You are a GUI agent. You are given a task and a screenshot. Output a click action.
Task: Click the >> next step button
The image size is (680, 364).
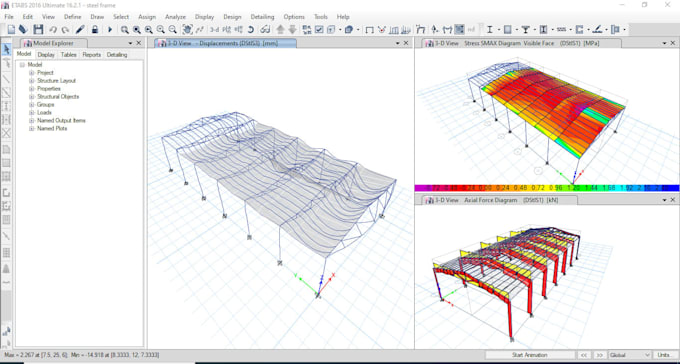pos(599,355)
